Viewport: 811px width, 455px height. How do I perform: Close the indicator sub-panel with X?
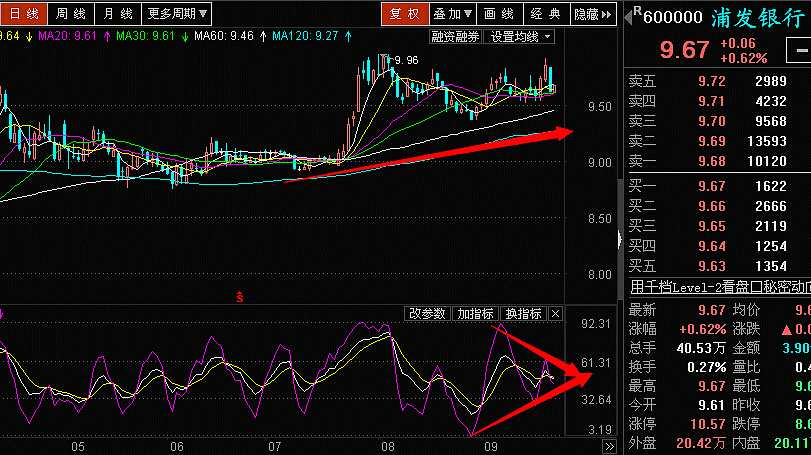click(x=555, y=314)
